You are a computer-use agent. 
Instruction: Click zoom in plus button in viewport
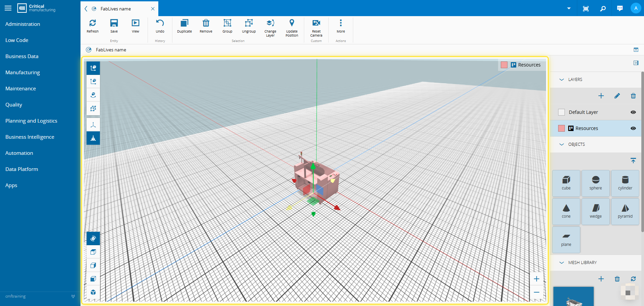(536, 279)
